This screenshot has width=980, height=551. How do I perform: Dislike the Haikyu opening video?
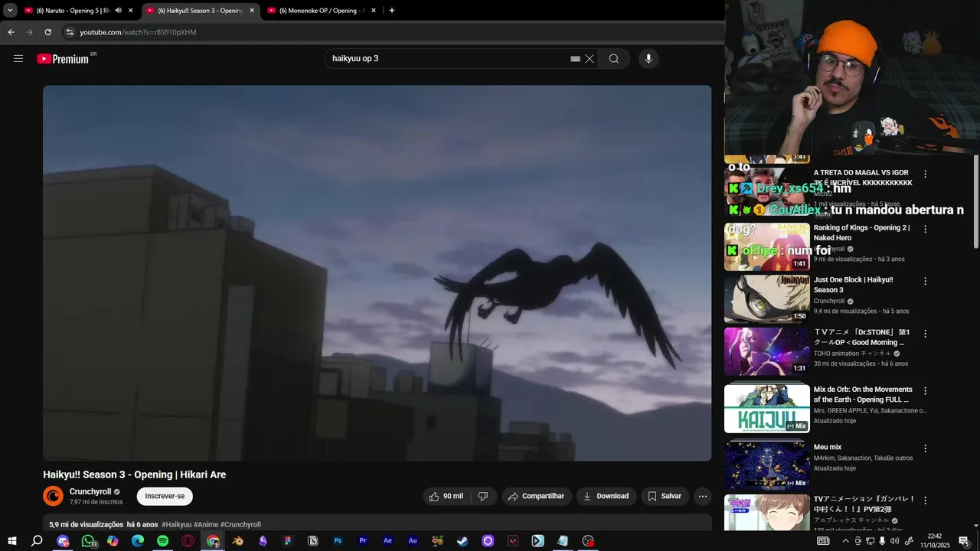(483, 496)
